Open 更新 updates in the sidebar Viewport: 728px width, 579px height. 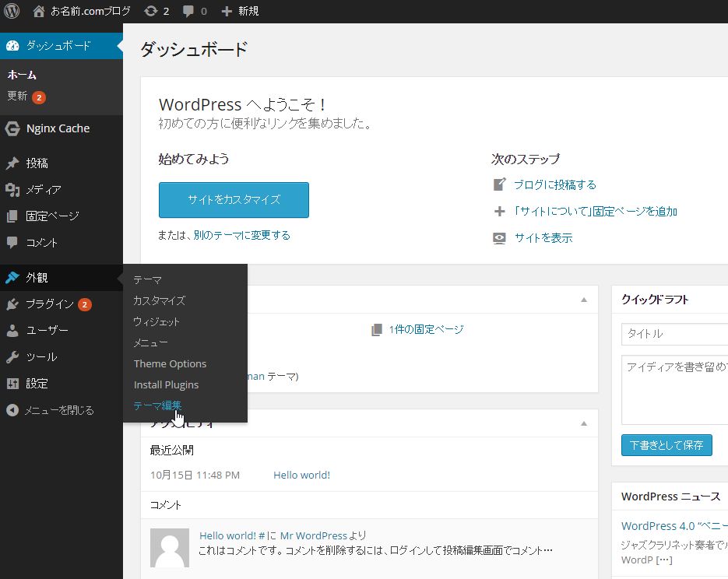tap(26, 96)
